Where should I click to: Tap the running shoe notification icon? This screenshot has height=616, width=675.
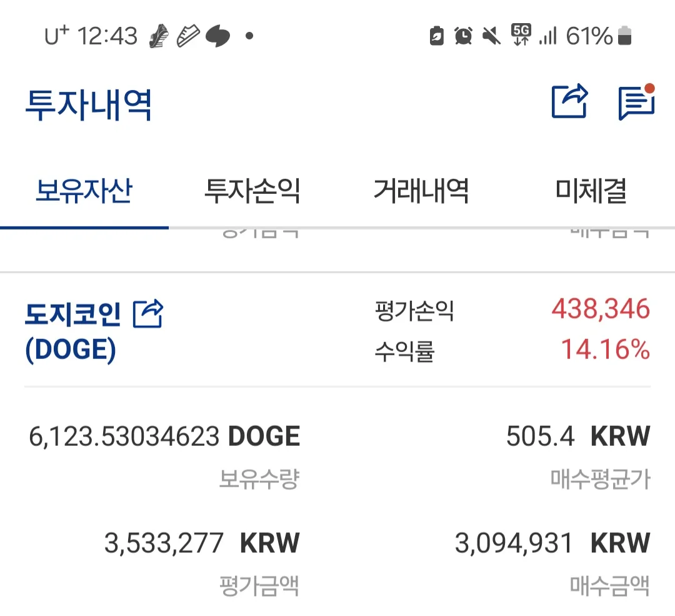159,36
